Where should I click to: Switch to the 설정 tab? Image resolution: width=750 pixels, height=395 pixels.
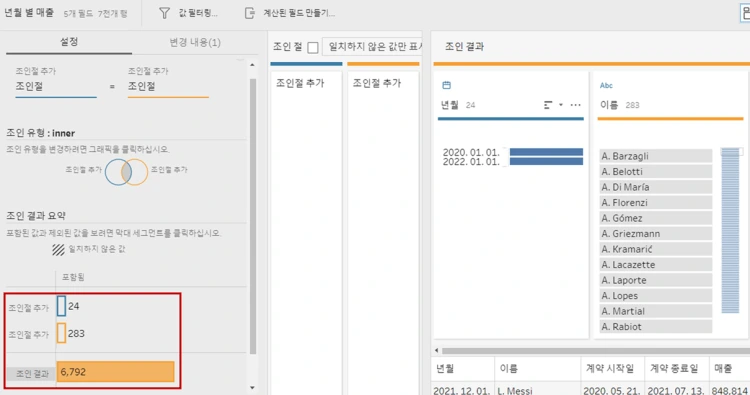click(69, 42)
